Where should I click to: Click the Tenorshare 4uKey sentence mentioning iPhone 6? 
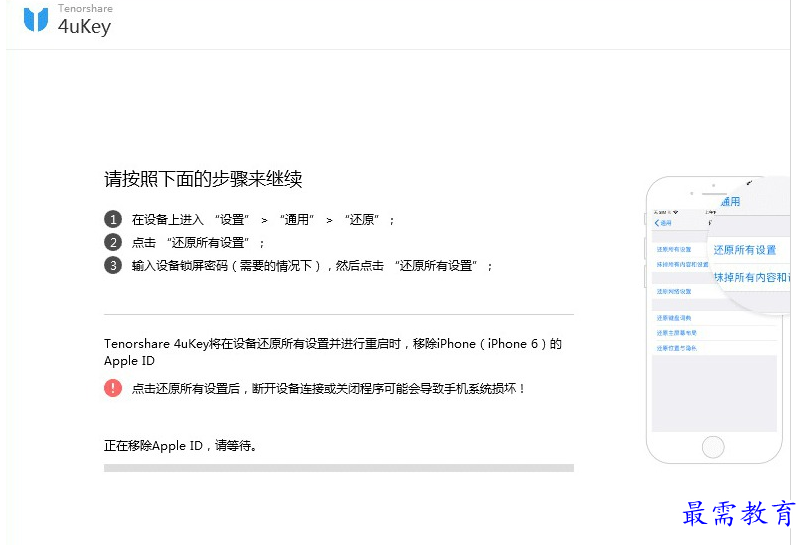click(x=333, y=352)
